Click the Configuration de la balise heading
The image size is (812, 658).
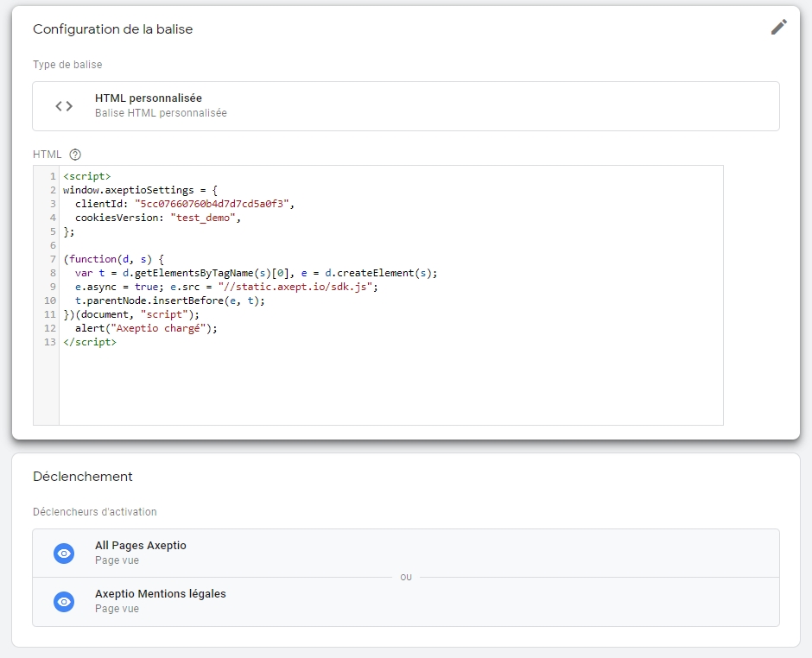point(113,29)
